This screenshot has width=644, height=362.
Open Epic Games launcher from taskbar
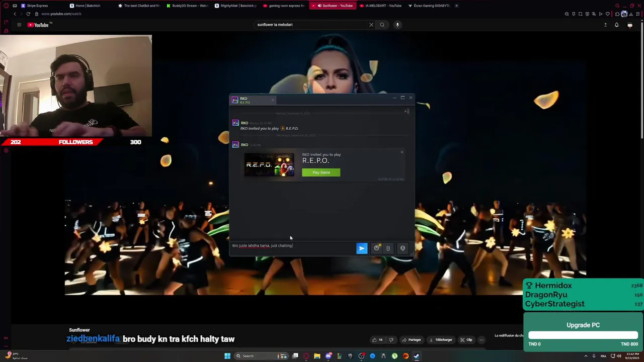pyautogui.click(x=350, y=356)
